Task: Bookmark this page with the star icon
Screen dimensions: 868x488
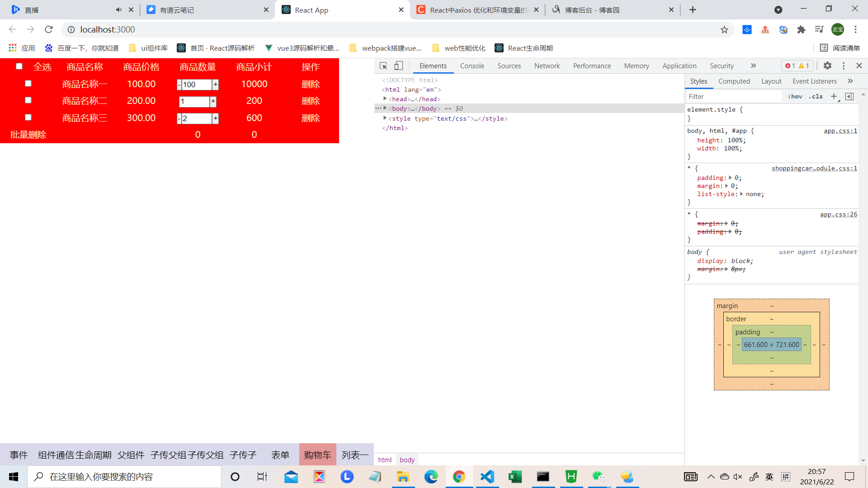Action: click(724, 30)
